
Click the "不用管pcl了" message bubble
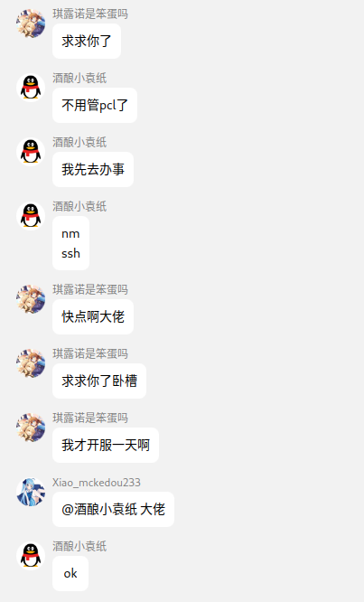(95, 105)
